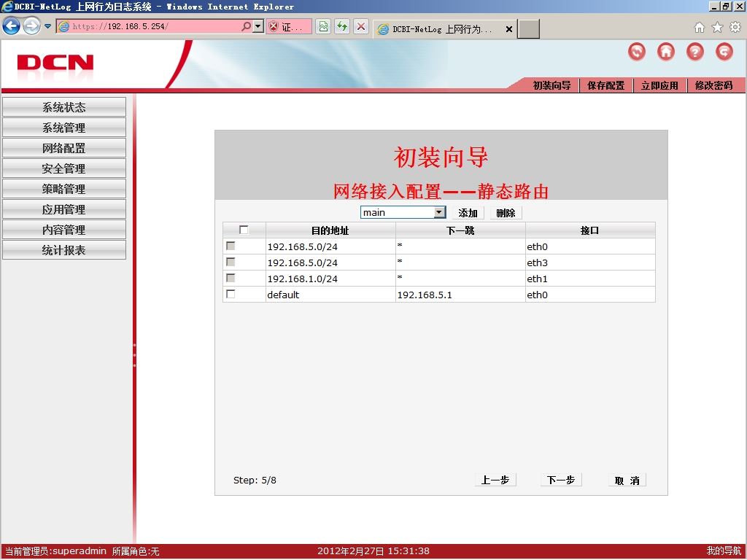Click the eth1 interface cell
The height and width of the screenshot is (560, 747).
[589, 279]
